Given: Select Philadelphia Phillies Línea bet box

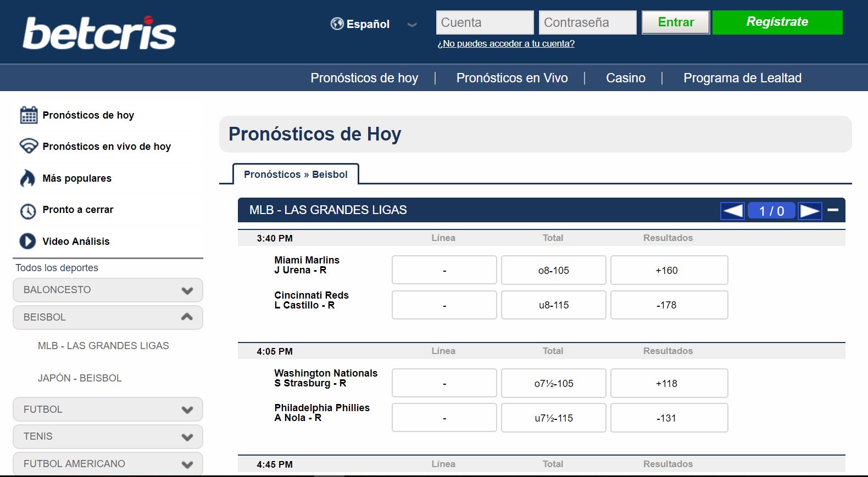Looking at the screenshot, I should [x=444, y=418].
